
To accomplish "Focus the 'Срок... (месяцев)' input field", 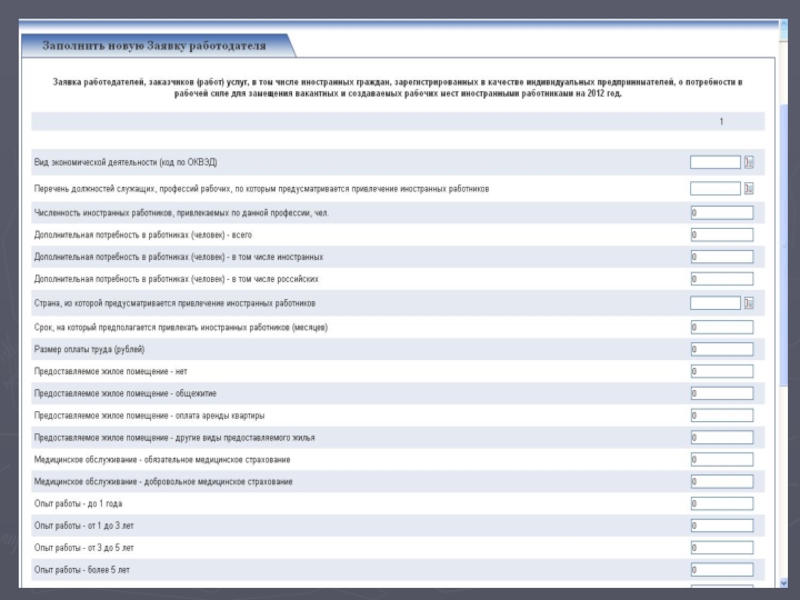I will [x=722, y=327].
